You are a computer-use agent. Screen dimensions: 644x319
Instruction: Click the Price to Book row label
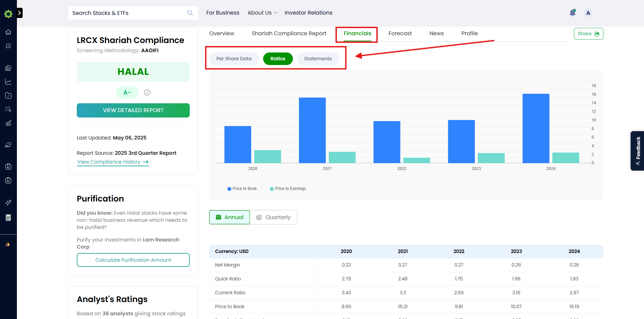230,307
